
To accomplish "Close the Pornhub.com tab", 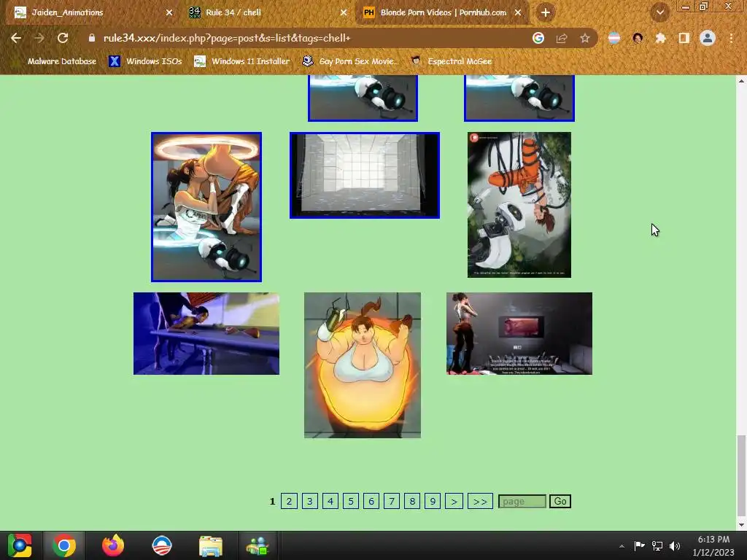I will [518, 12].
